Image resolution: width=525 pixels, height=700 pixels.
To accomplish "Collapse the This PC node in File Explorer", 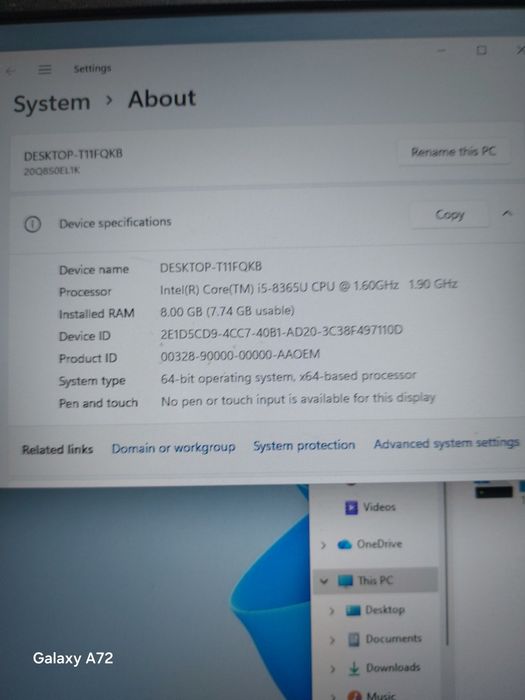I will point(324,581).
